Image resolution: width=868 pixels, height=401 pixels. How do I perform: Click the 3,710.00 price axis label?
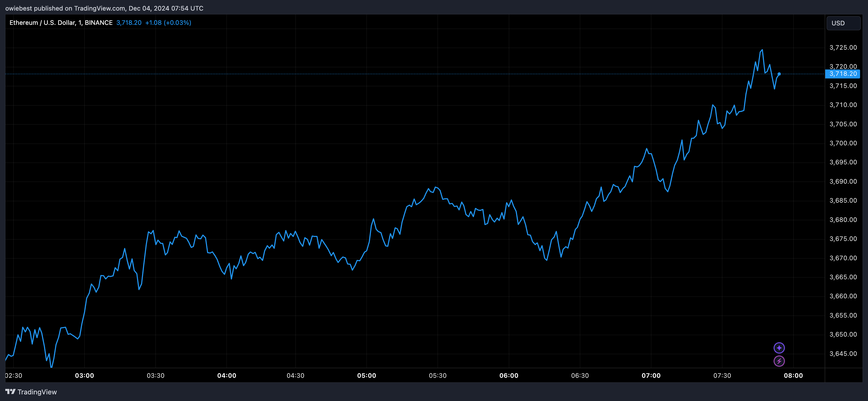click(843, 105)
